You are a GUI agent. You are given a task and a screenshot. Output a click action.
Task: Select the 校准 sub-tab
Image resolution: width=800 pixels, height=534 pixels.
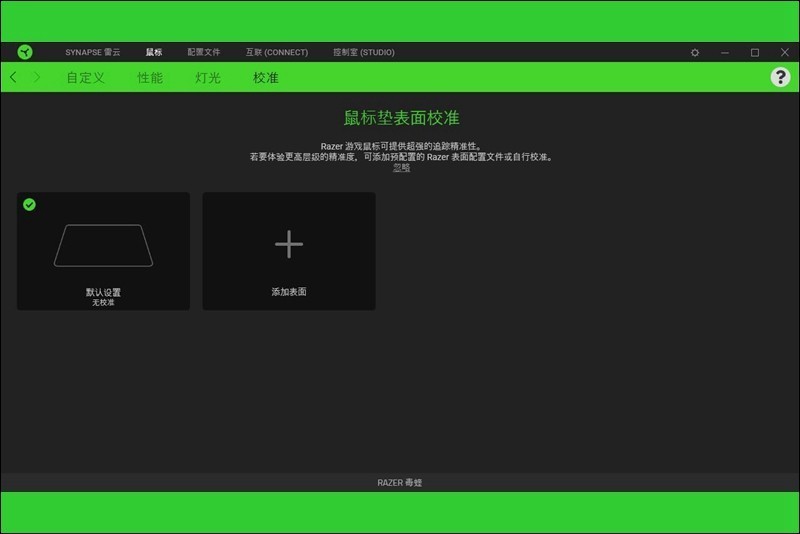pyautogui.click(x=266, y=78)
